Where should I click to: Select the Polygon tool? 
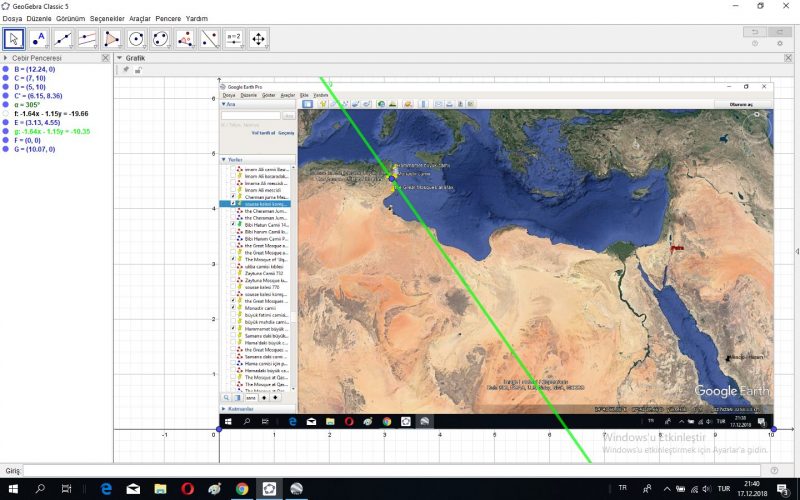coord(112,39)
